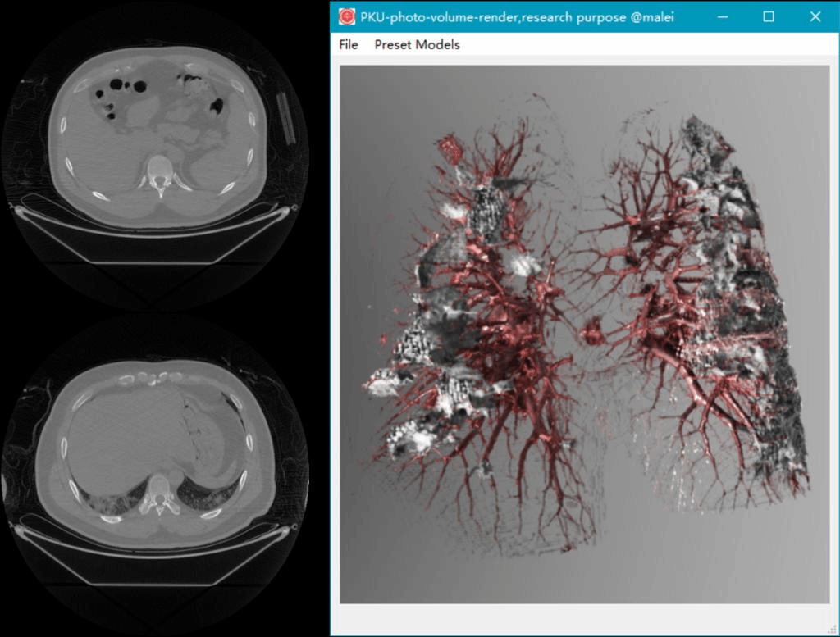Click the red app icon in title bar
The image size is (840, 637).
click(x=348, y=16)
